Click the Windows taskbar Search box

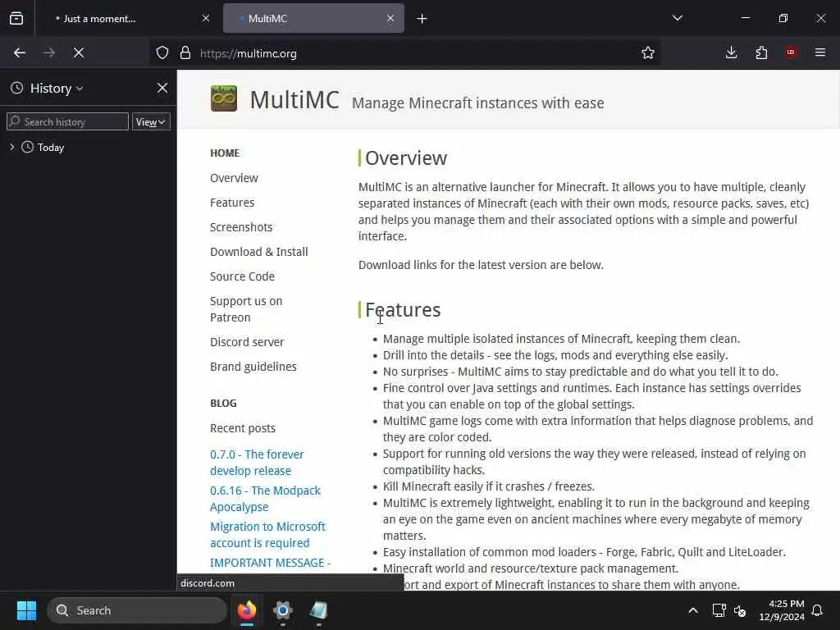(x=137, y=610)
